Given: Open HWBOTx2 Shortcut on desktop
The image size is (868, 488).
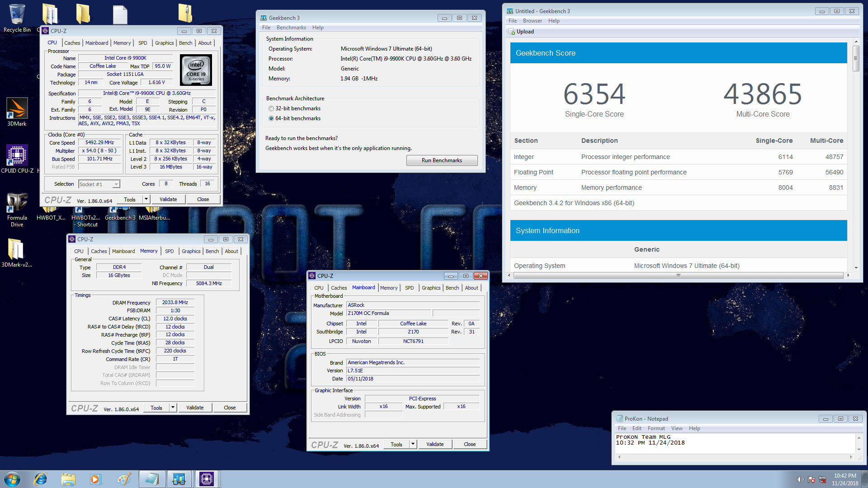Looking at the screenshot, I should click(x=86, y=216).
